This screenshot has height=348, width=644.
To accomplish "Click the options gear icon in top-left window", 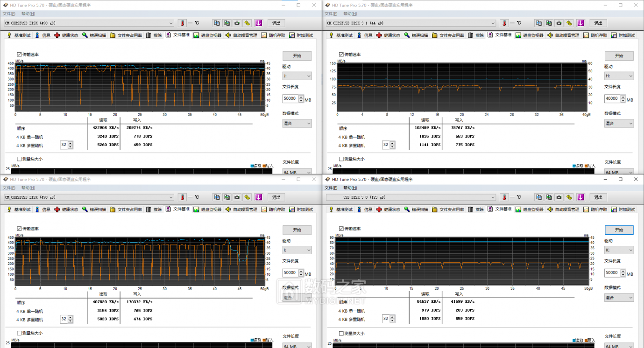I will [x=247, y=23].
